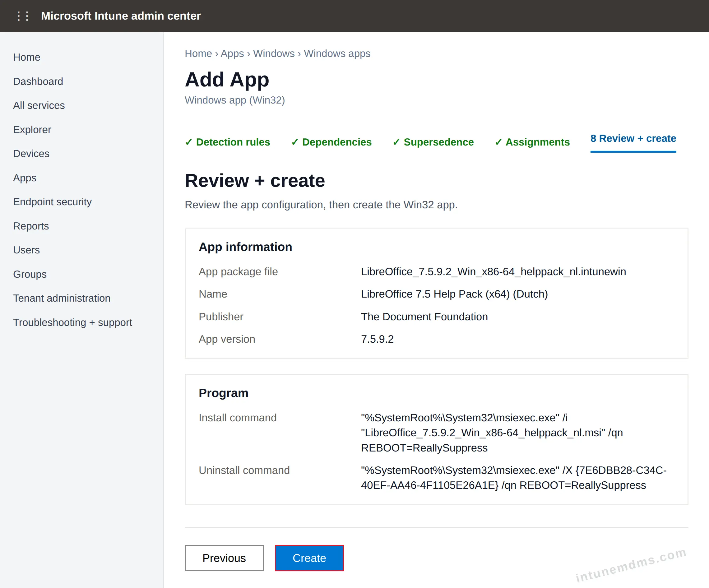Click the Apps breadcrumb link

click(232, 53)
